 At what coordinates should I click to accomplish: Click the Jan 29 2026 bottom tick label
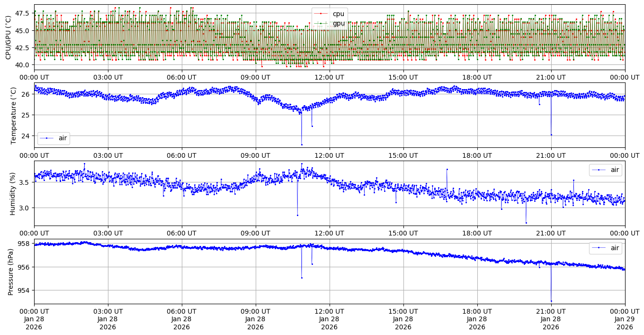click(625, 319)
